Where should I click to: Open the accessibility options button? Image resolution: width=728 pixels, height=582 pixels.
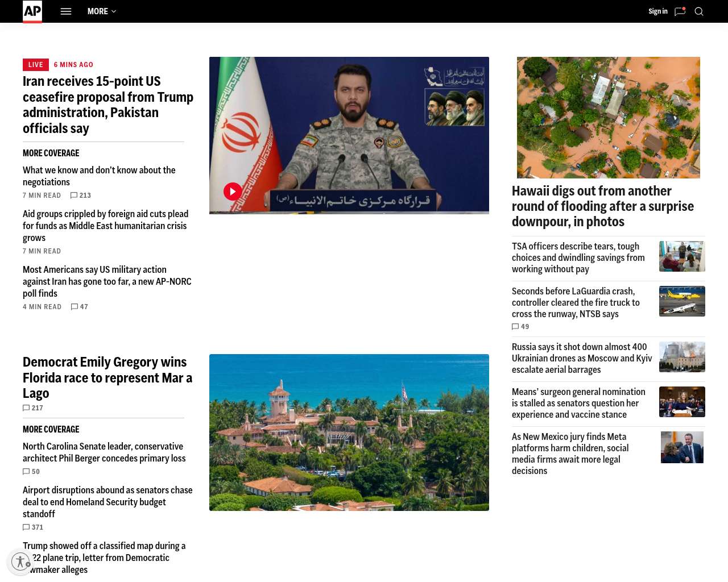pyautogui.click(x=20, y=562)
